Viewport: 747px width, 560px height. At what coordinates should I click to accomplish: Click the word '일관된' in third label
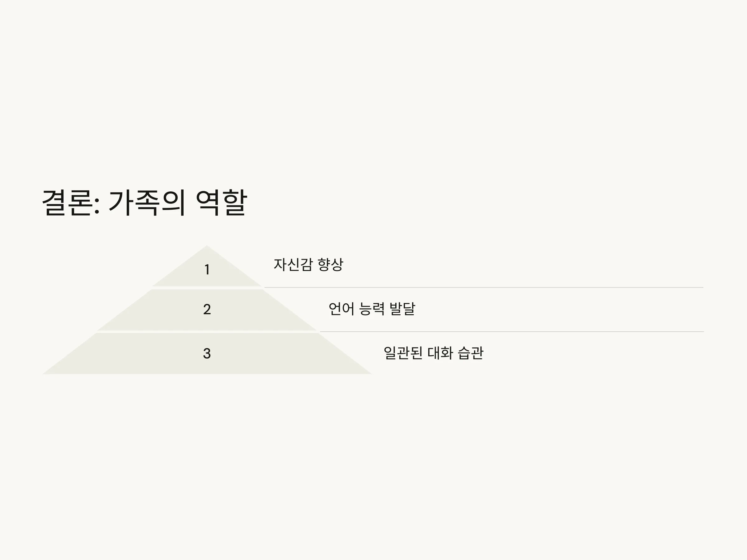403,353
